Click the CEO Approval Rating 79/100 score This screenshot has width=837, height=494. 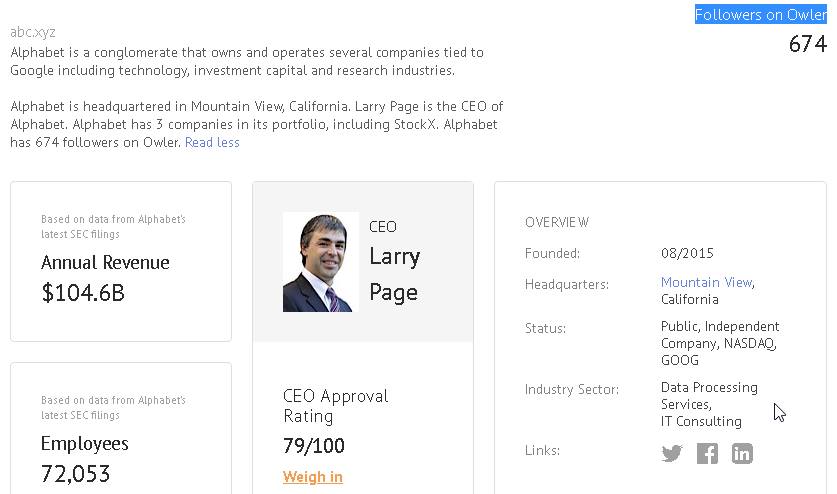point(313,445)
